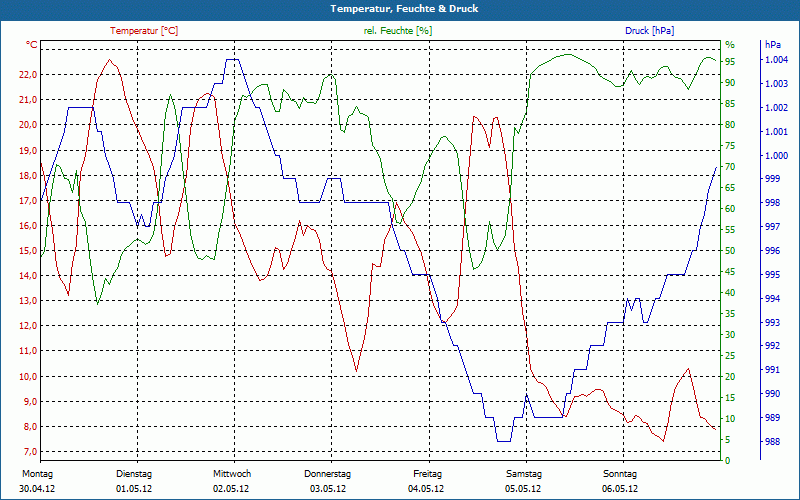
Task: Click the '997' pressure axis value
Action: coord(772,227)
